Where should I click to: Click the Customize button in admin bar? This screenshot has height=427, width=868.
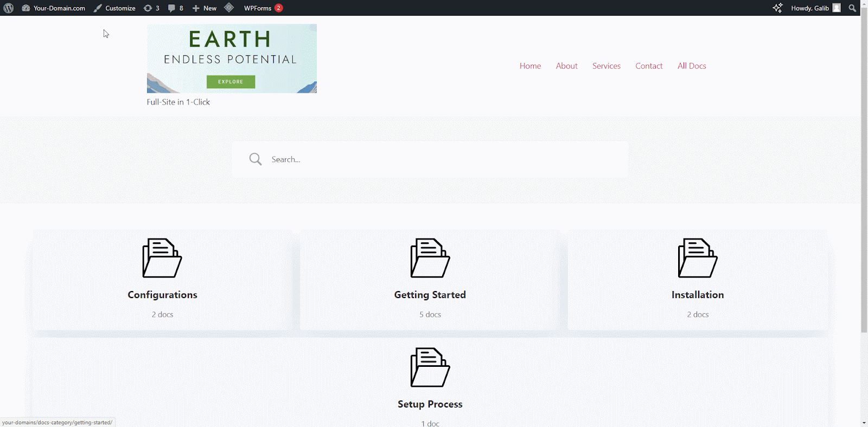pos(114,8)
